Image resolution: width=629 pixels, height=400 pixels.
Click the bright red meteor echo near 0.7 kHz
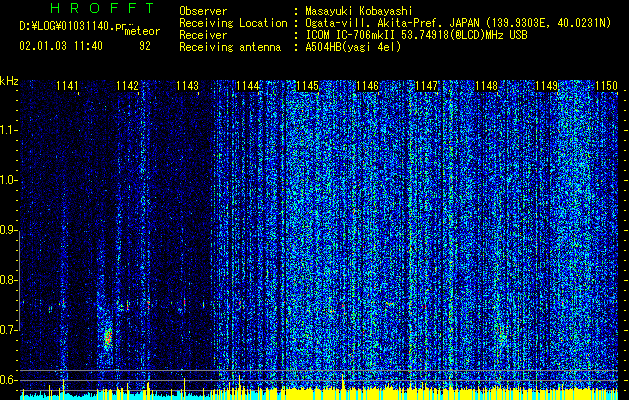tap(108, 338)
